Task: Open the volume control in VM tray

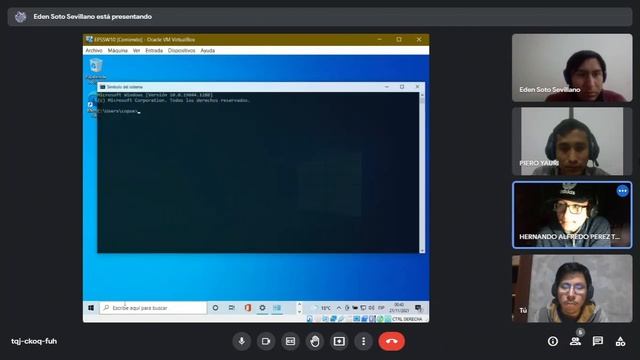Action: (x=371, y=308)
